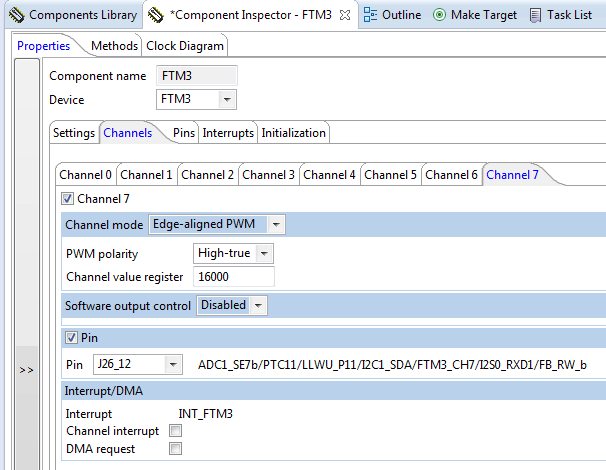This screenshot has width=606, height=470.
Task: Switch to the Methods tab
Action: click(114, 46)
